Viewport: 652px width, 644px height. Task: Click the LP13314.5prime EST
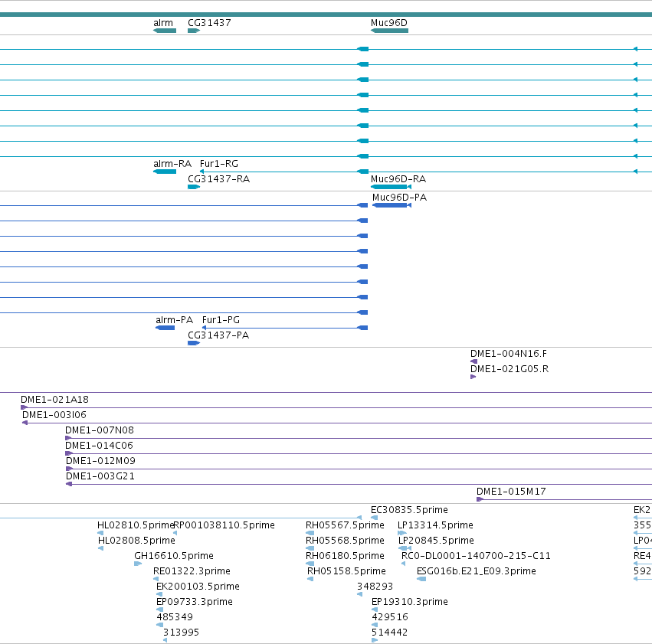pyautogui.click(x=402, y=533)
